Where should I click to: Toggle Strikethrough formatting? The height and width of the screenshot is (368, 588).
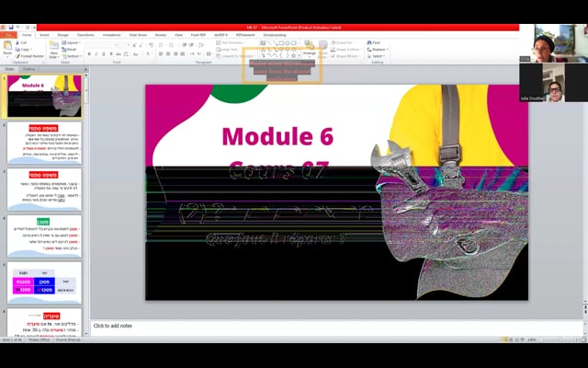(119, 54)
